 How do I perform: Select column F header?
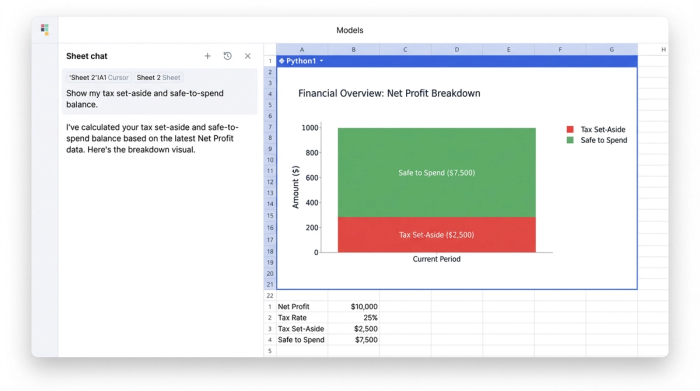tap(560, 50)
